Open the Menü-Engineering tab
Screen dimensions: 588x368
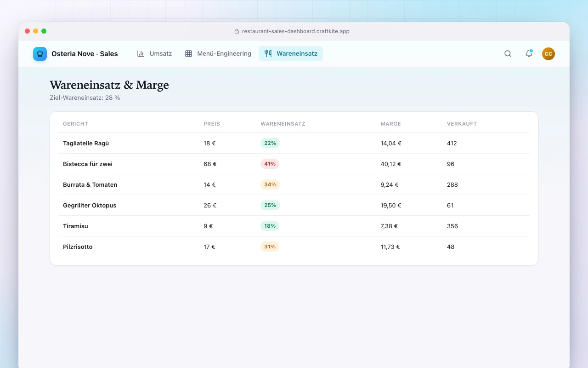(218, 53)
